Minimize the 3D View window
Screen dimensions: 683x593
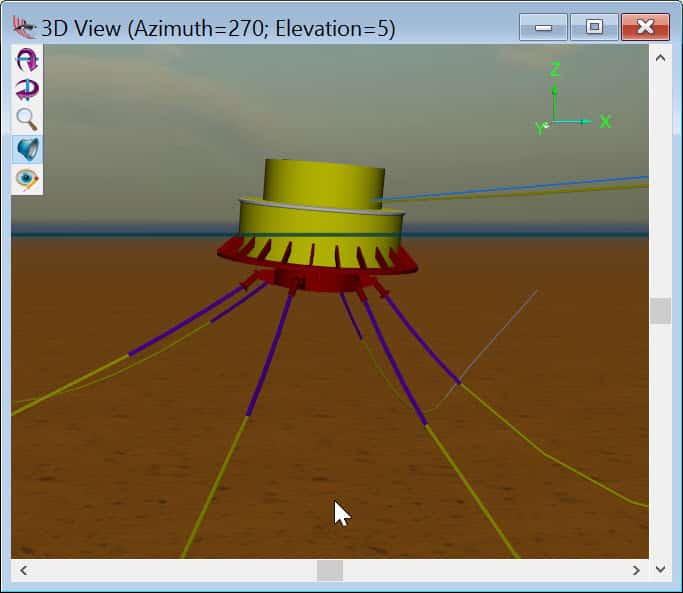pos(543,27)
